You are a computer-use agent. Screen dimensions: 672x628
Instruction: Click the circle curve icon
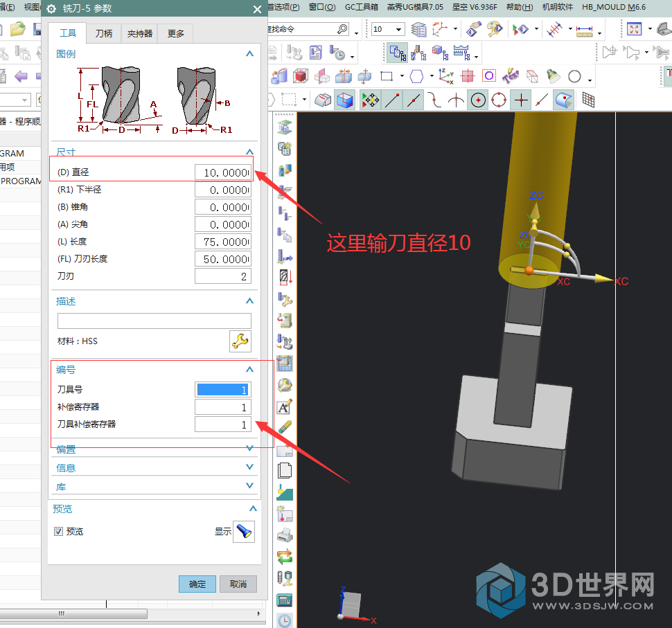coord(574,77)
